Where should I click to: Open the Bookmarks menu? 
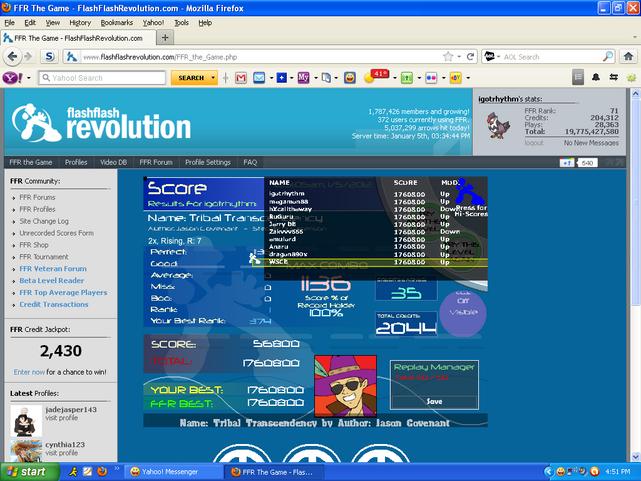tap(117, 23)
